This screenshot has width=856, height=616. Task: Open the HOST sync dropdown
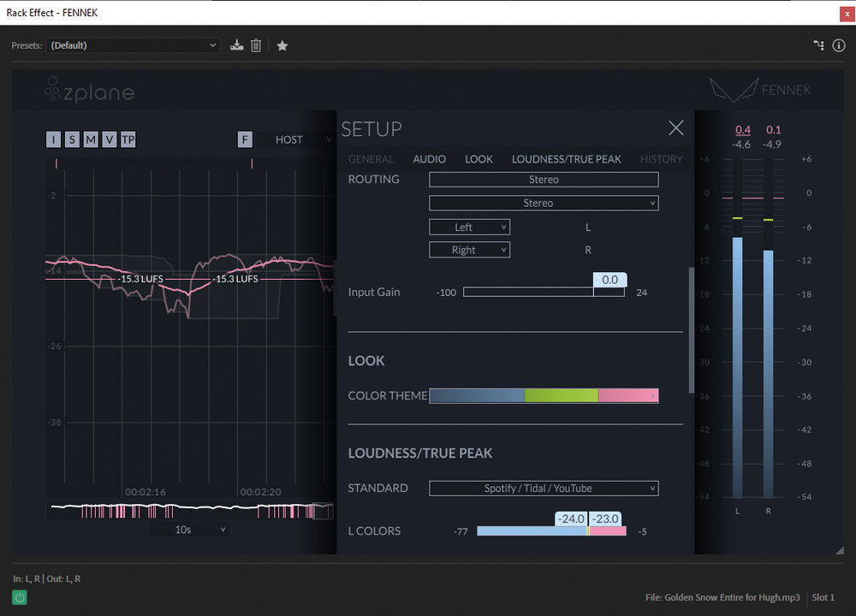[x=295, y=139]
